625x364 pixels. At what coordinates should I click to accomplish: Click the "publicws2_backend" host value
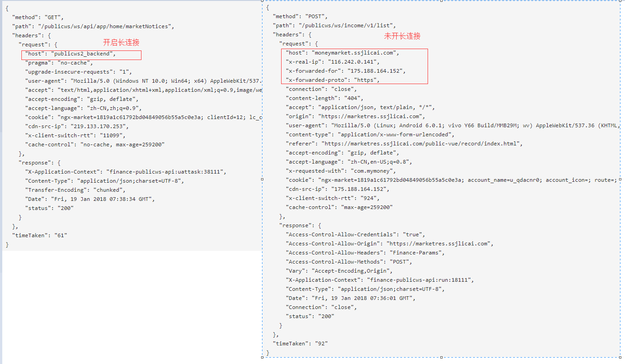(82, 54)
